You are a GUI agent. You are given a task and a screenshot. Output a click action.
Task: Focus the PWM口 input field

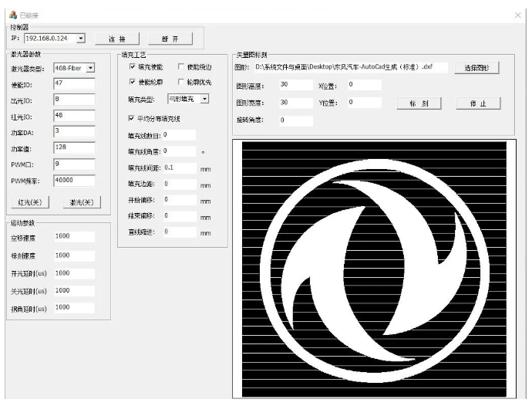[74, 164]
